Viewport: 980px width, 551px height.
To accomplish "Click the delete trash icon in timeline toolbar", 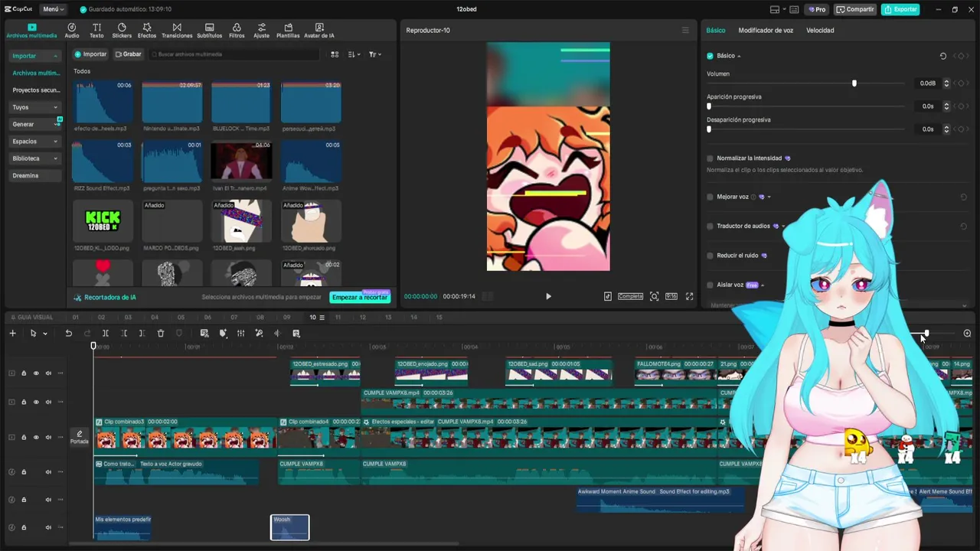I will [x=161, y=334].
